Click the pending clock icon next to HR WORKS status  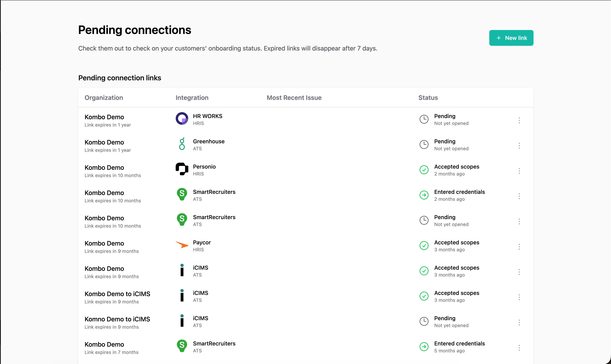pyautogui.click(x=424, y=119)
